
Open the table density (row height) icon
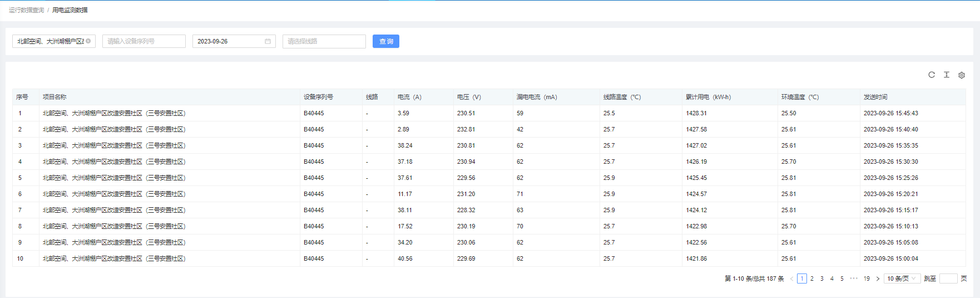click(x=947, y=75)
